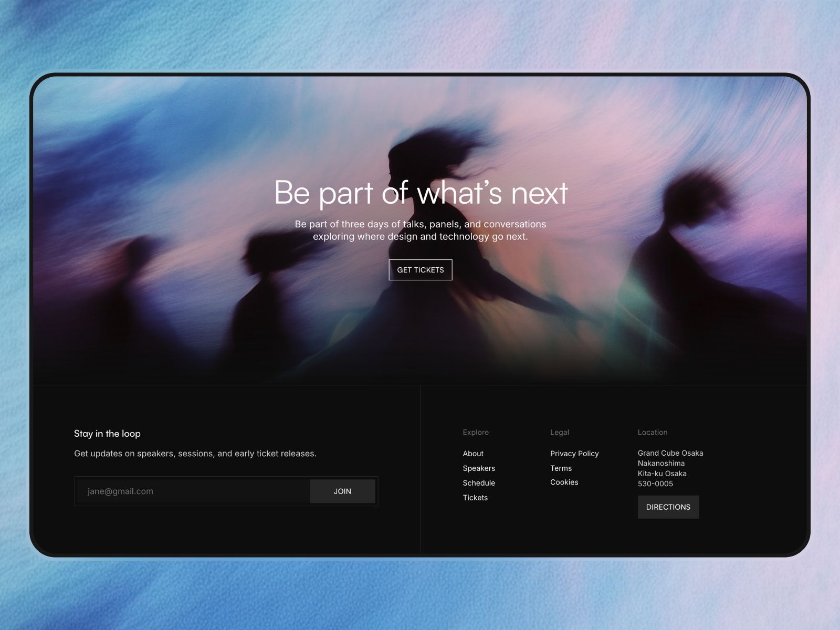Open the Tickets footer link
The width and height of the screenshot is (840, 630).
tap(475, 498)
